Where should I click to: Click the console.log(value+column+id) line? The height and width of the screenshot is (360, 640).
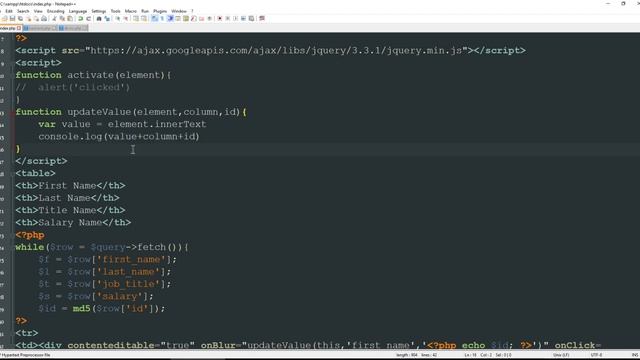[119, 136]
